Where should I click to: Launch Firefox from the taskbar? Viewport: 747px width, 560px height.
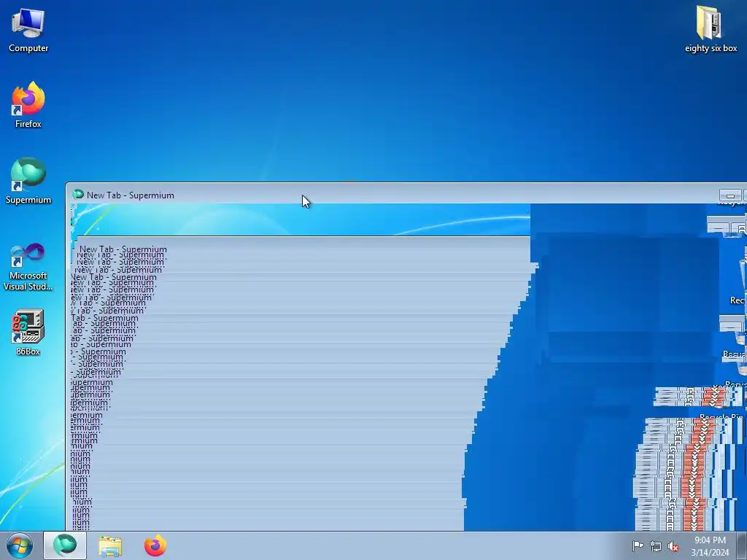pos(155,545)
